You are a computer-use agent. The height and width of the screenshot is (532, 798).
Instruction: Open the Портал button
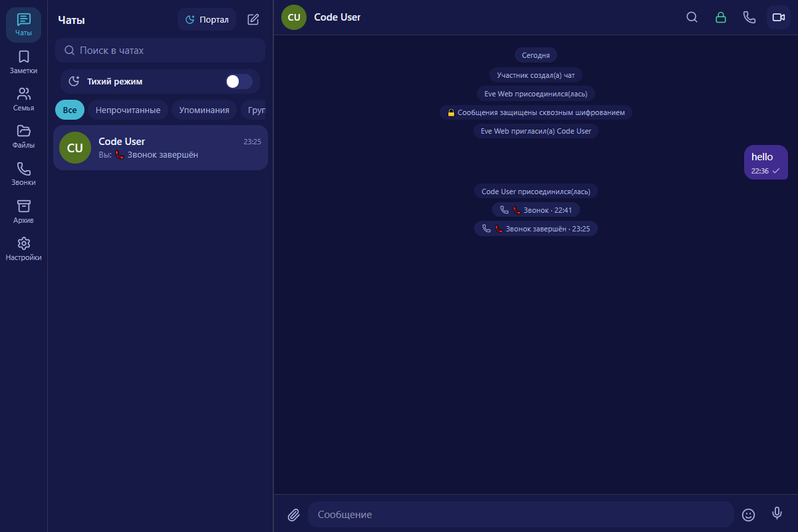click(x=207, y=19)
